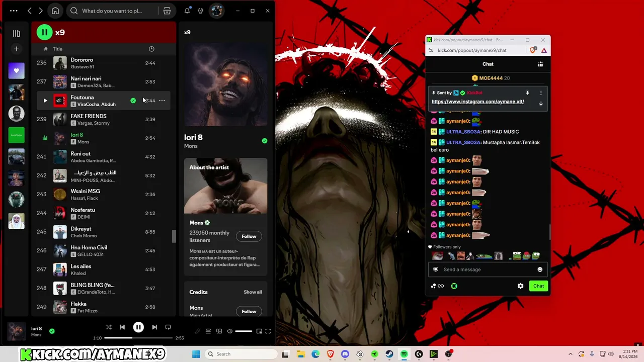Toggle shuffle playback

109,327
